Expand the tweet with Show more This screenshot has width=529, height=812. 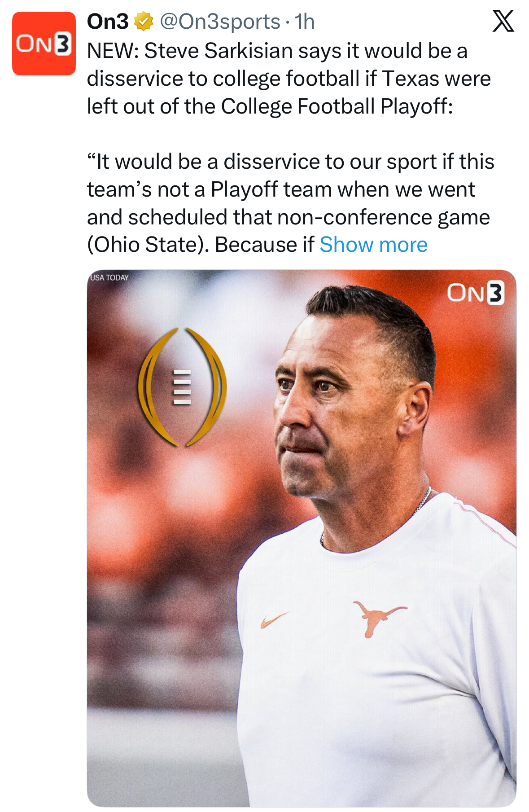[x=373, y=245]
